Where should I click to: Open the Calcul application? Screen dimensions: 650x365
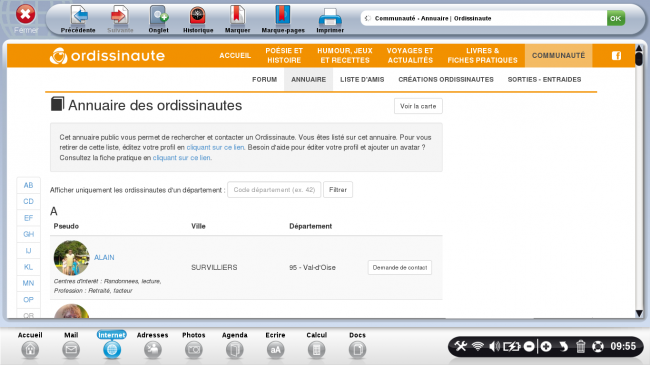(x=316, y=345)
